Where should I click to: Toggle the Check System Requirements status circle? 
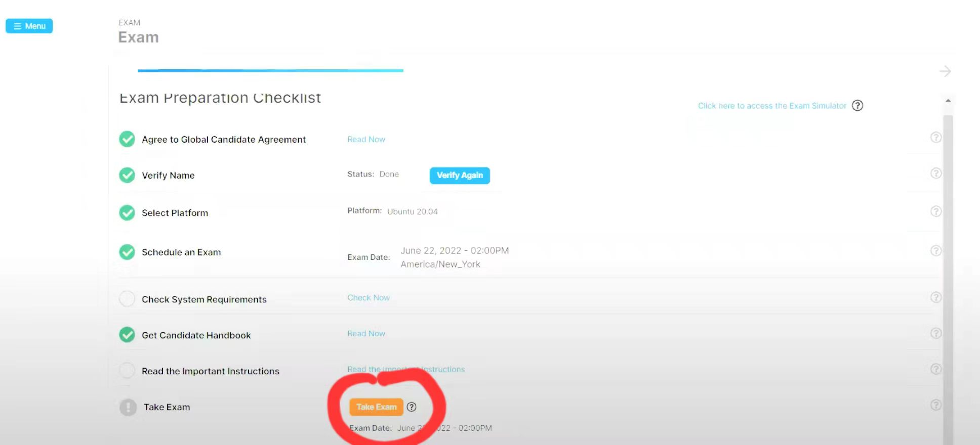click(x=127, y=299)
